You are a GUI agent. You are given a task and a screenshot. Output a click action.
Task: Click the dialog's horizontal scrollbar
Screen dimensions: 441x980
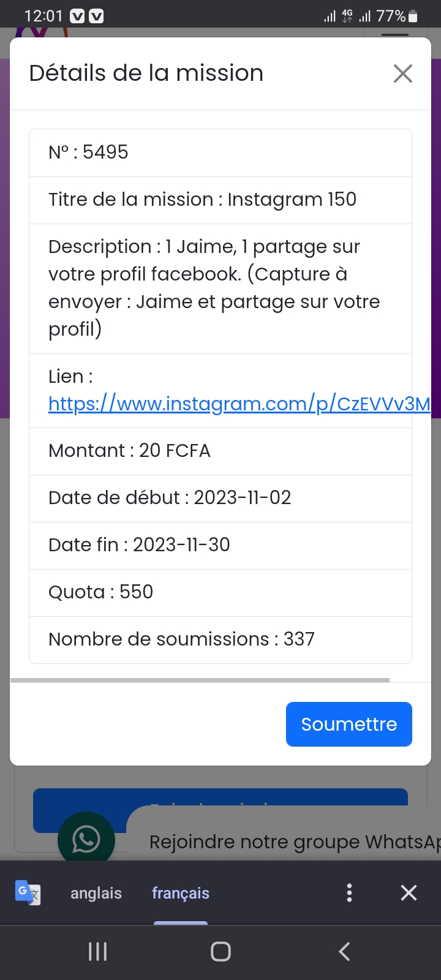200,680
